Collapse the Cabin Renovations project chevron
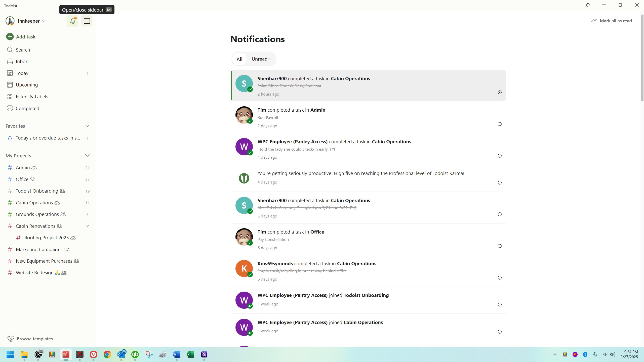This screenshot has width=644, height=362. (87, 226)
